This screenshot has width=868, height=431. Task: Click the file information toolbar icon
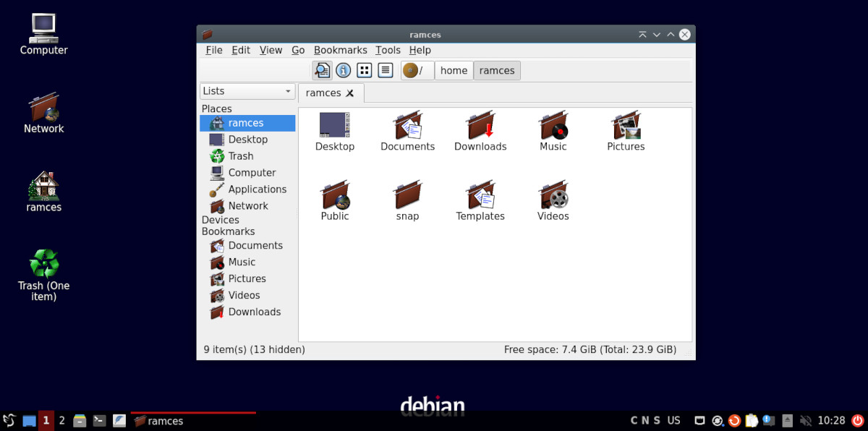(343, 70)
